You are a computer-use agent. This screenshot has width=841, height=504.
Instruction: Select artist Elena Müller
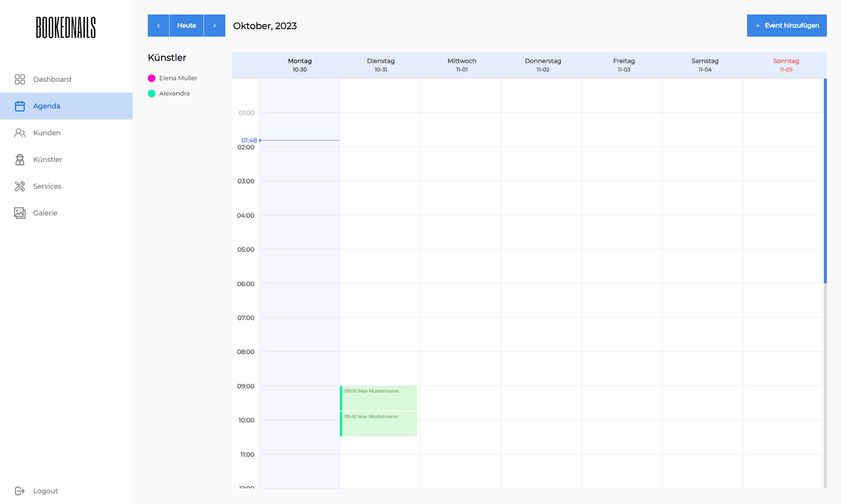click(x=178, y=78)
